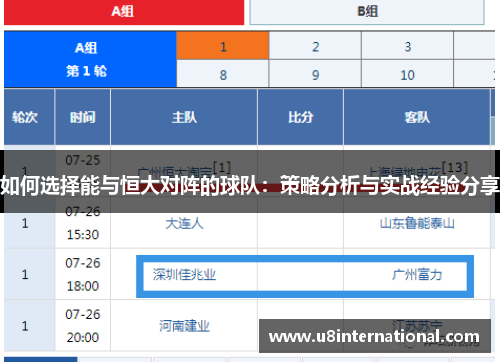
Task: Select round 9 in round selector
Action: 315,74
